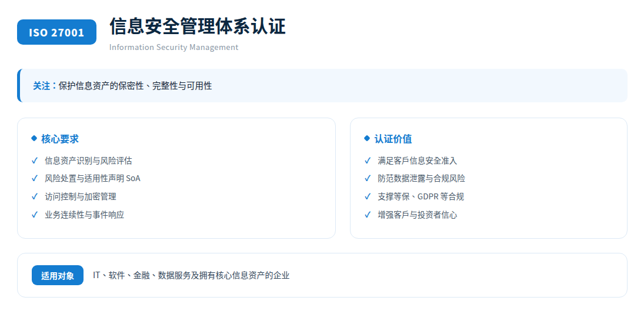The image size is (644, 314).
Task: Select the text 增强客户与投资者信心
Action: (x=418, y=215)
